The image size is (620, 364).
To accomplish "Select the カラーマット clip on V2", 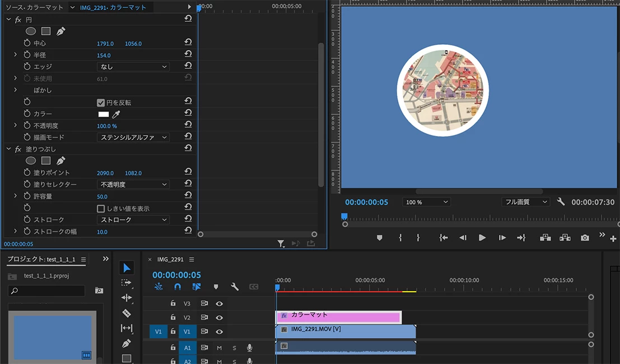I will [338, 317].
